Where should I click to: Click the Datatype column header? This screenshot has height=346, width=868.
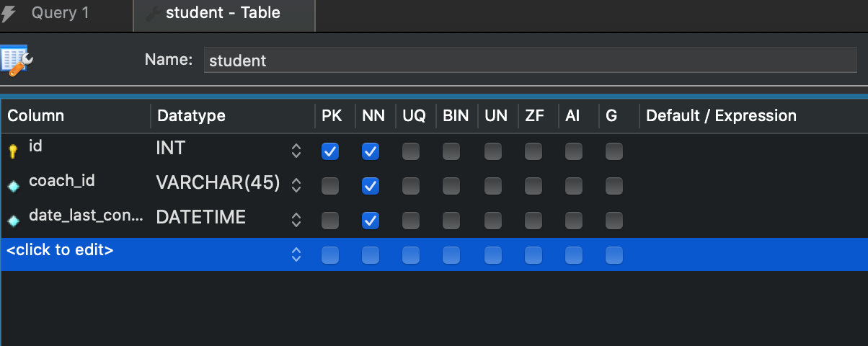coord(191,116)
